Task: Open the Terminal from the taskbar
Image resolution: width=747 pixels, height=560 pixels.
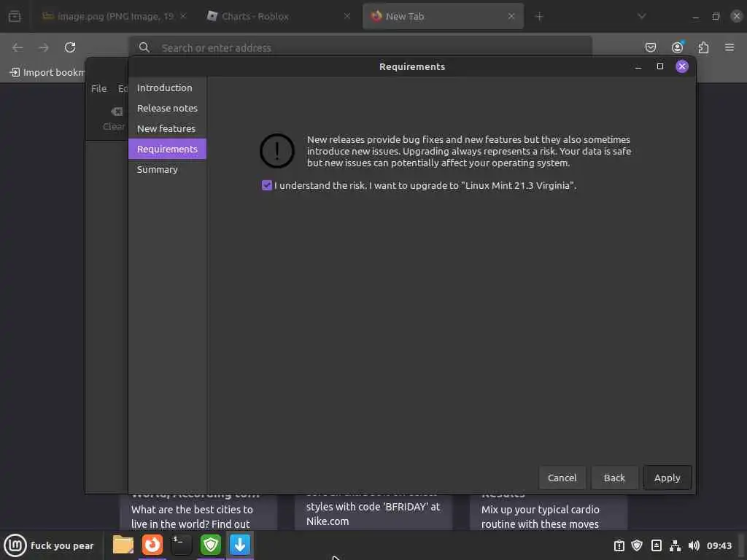Action: tap(182, 545)
